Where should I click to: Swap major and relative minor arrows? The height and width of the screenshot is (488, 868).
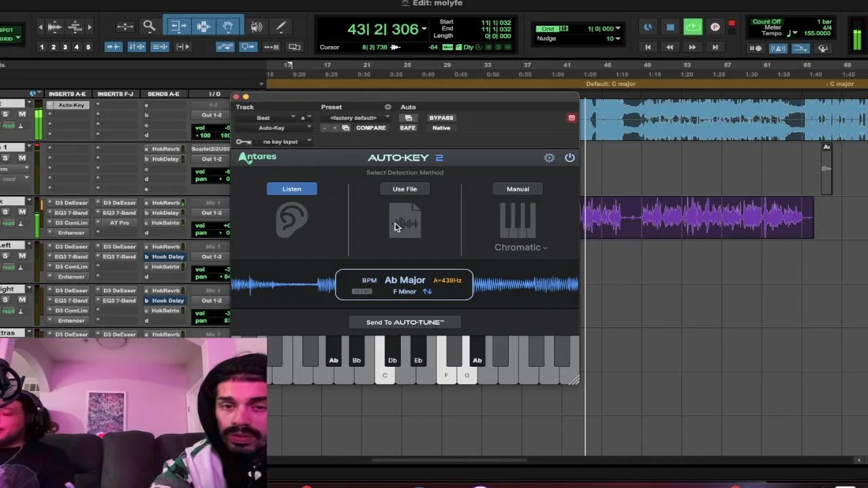[x=427, y=291]
